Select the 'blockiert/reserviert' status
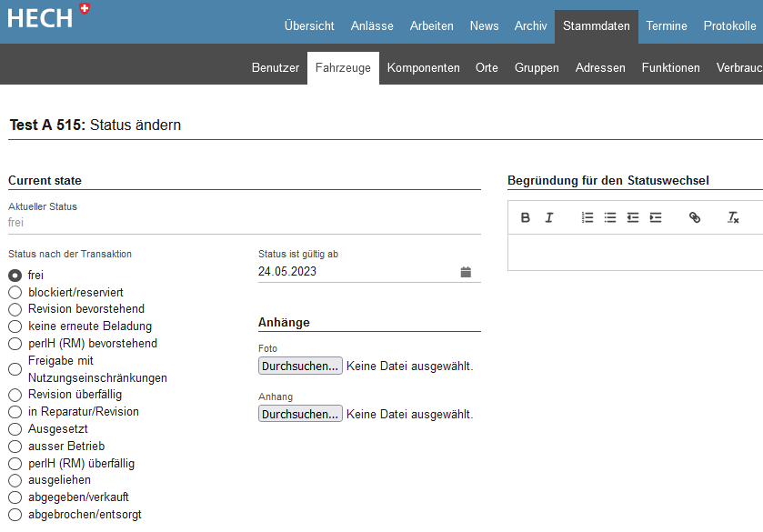The width and height of the screenshot is (763, 532). 15,293
